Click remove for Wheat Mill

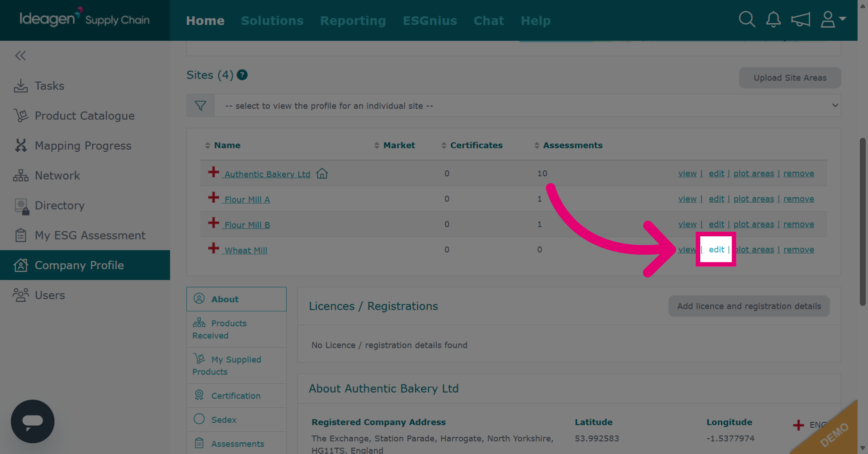pyautogui.click(x=798, y=249)
